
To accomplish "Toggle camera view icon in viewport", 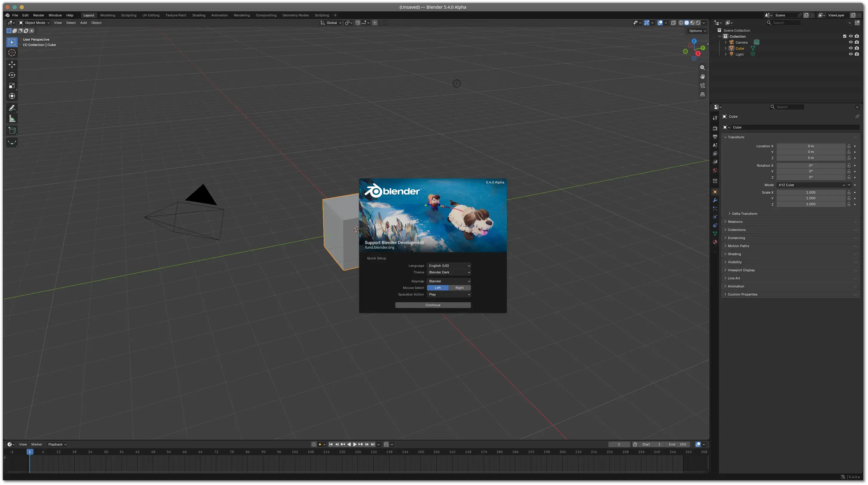I will click(702, 85).
